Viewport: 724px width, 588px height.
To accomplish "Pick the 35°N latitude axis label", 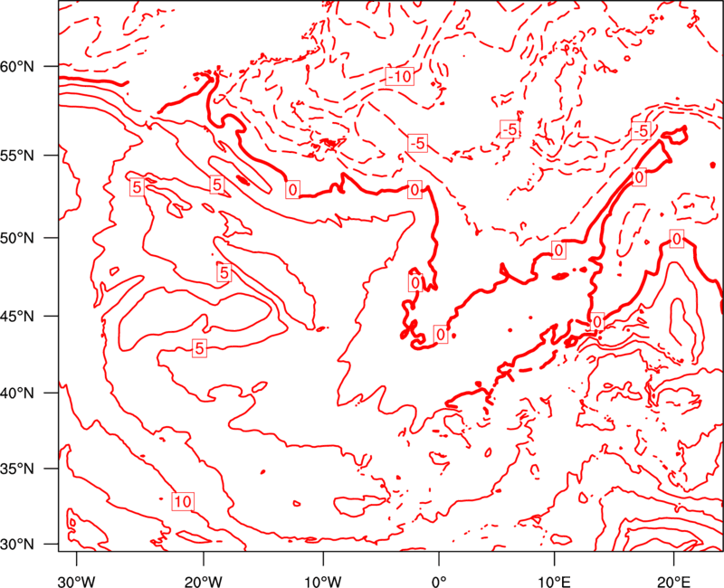I will point(17,469).
